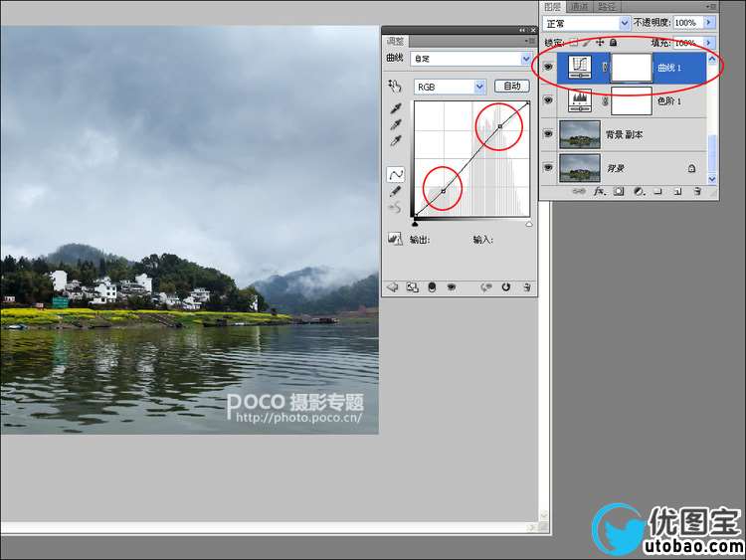746x560 pixels.
Task: Switch to the 通道 tab
Action: 579,7
